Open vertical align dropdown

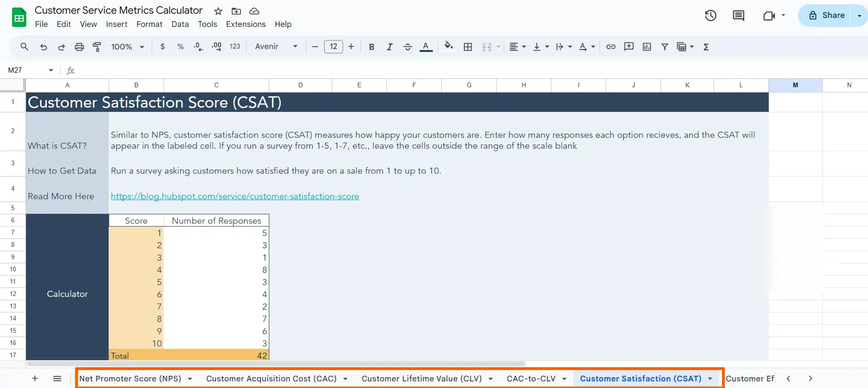(x=541, y=47)
